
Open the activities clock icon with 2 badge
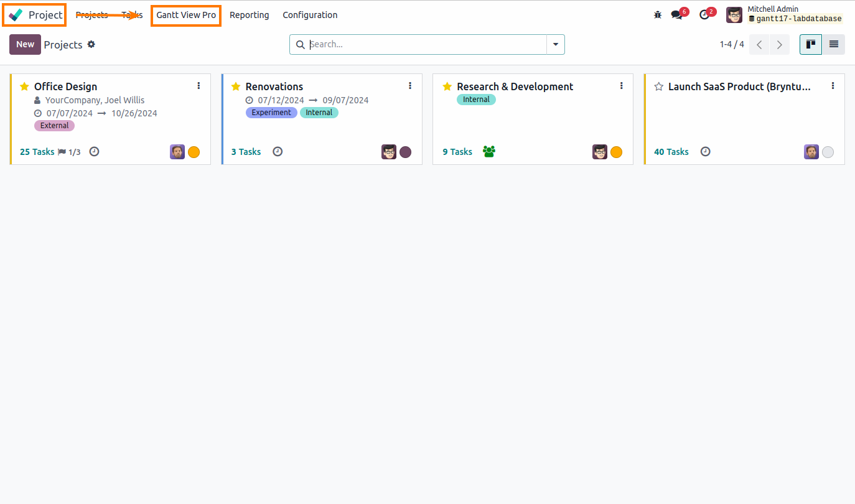point(705,14)
